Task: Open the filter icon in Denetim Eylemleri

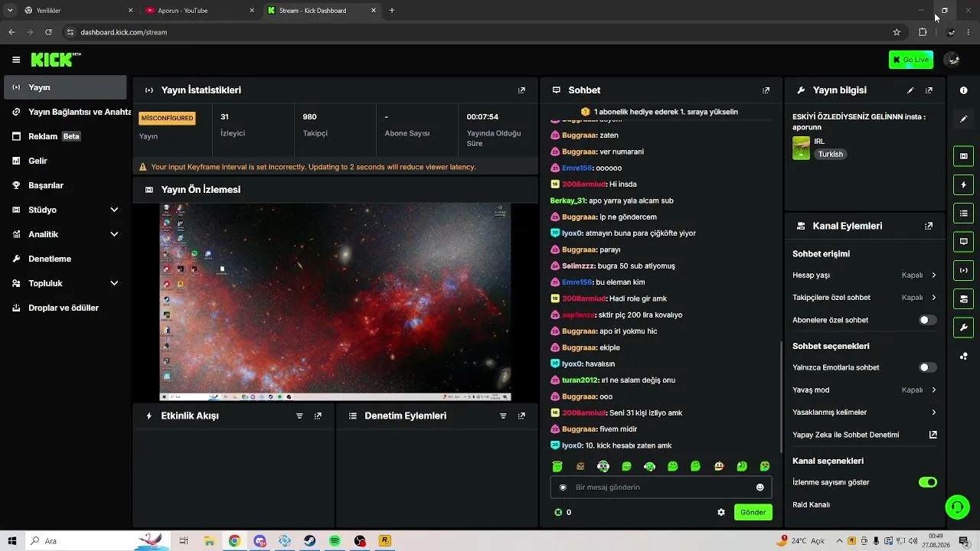Action: [503, 416]
